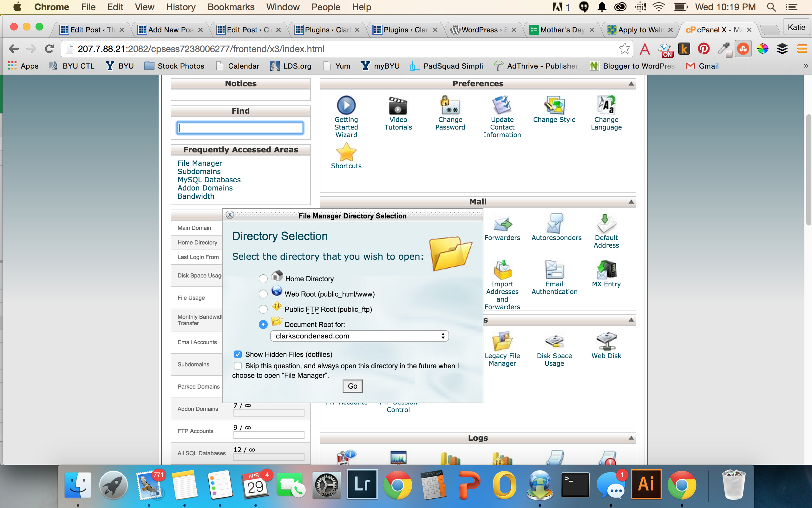The height and width of the screenshot is (508, 812).
Task: Open Update Contact Information icon
Action: (x=502, y=105)
